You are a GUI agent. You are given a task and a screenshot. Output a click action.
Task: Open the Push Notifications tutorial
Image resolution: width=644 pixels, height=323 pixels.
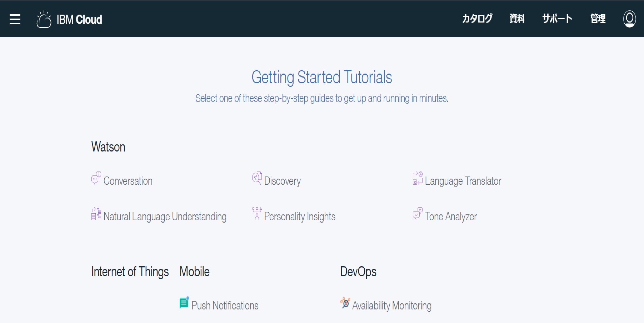point(225,305)
